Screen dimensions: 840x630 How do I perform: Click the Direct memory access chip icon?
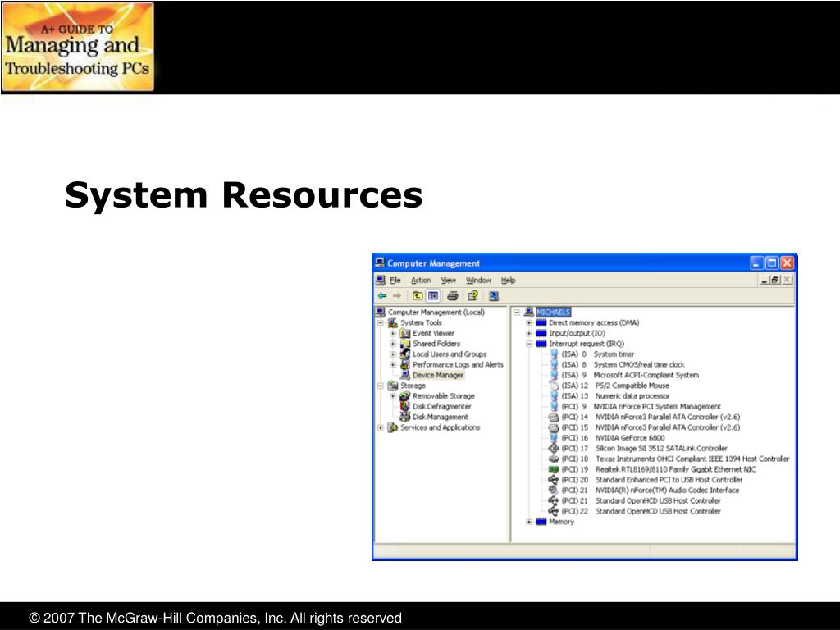(541, 322)
